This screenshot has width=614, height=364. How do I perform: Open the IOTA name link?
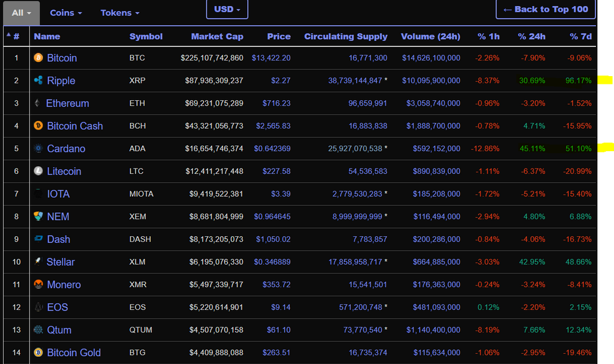click(58, 194)
